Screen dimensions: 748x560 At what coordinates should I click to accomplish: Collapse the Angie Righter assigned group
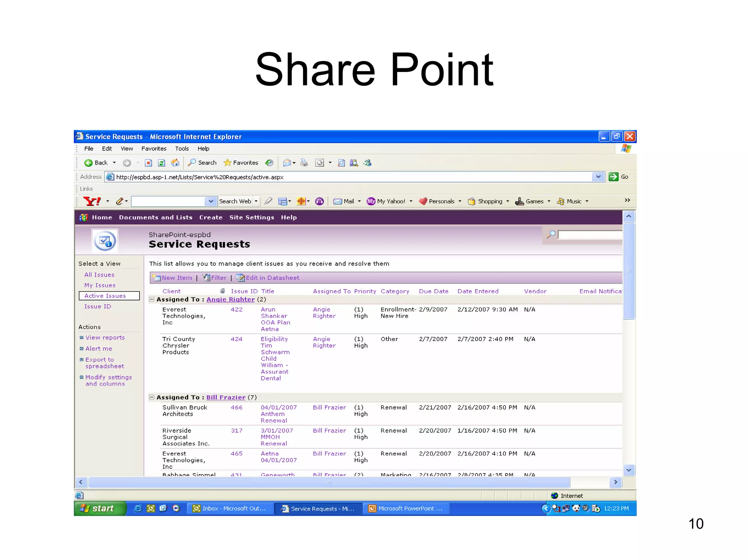[x=152, y=299]
